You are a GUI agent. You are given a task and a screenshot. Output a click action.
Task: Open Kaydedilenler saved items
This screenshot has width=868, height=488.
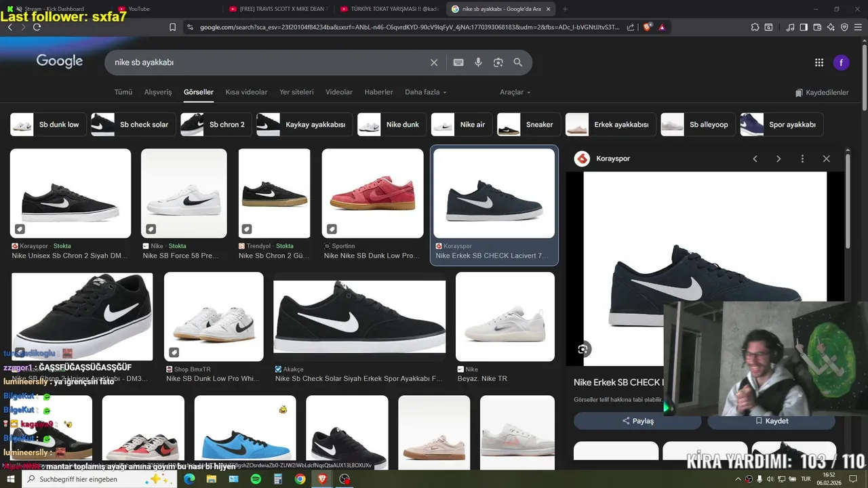822,92
